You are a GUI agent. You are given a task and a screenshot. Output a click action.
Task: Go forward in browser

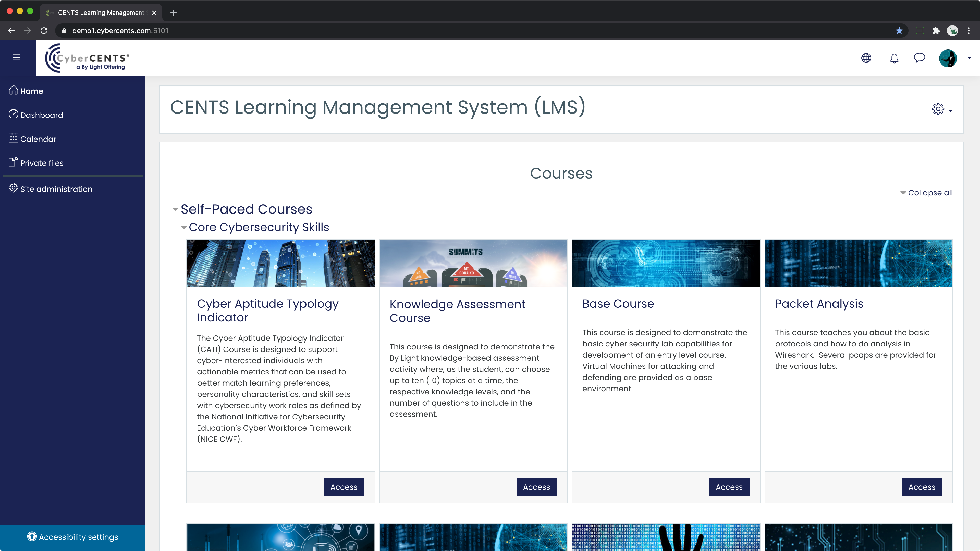click(27, 30)
